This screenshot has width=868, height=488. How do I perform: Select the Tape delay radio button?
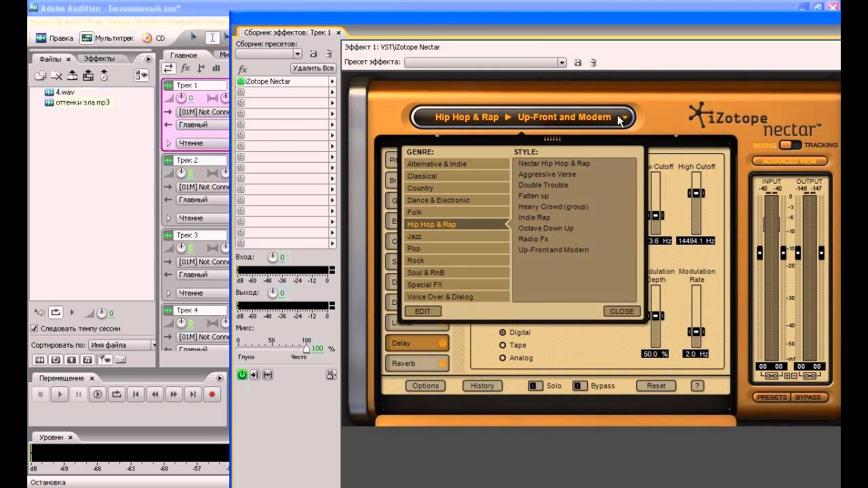point(502,345)
